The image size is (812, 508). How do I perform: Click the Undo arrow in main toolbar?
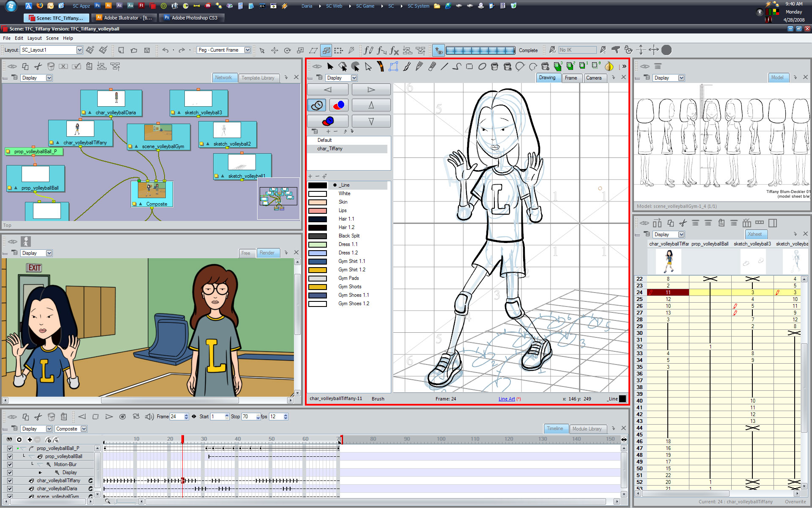click(165, 50)
